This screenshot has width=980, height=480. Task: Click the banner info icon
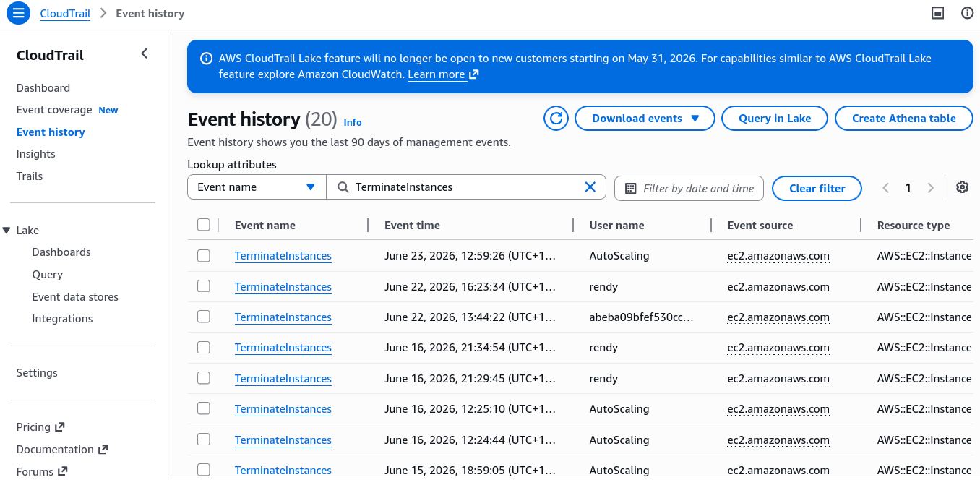point(206,59)
